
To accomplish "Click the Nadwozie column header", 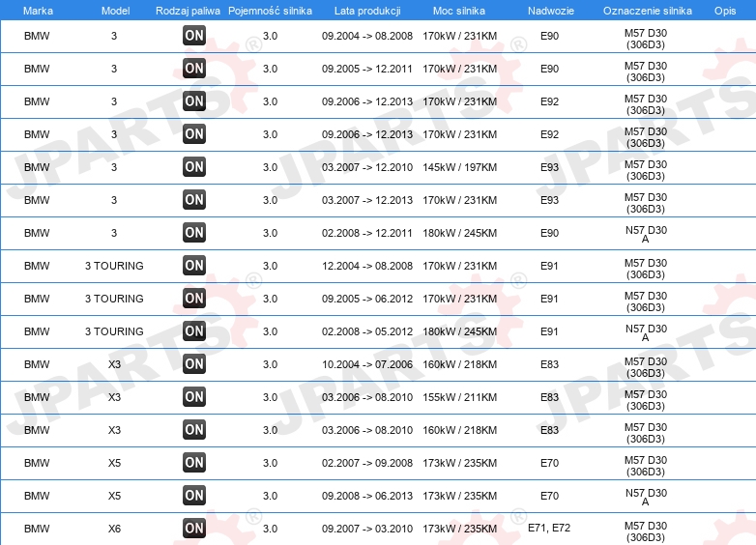I will tap(551, 11).
